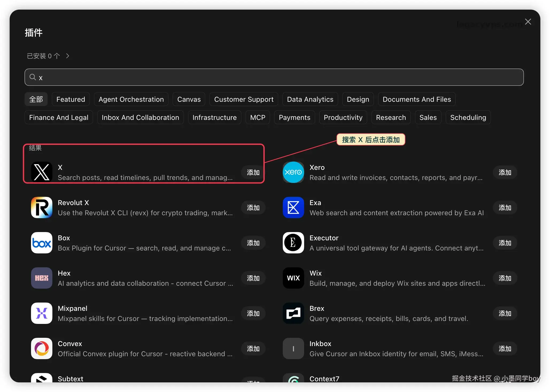This screenshot has height=392, width=550.
Task: Click the Convex plugin icon
Action: tap(41, 348)
